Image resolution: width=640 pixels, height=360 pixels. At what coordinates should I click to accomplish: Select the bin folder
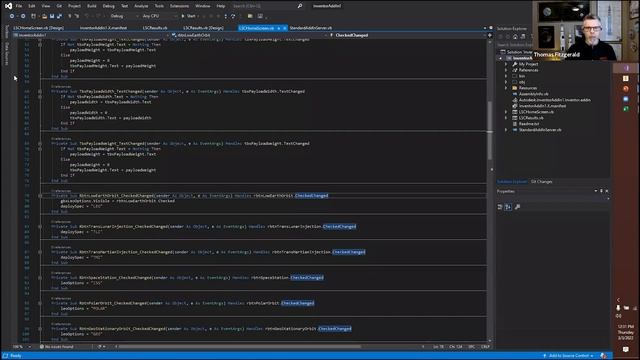pos(522,76)
